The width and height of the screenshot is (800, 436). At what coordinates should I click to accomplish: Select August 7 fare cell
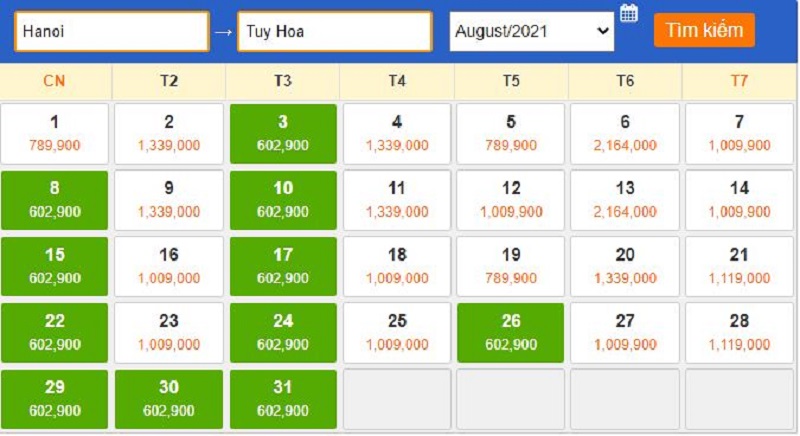click(739, 134)
